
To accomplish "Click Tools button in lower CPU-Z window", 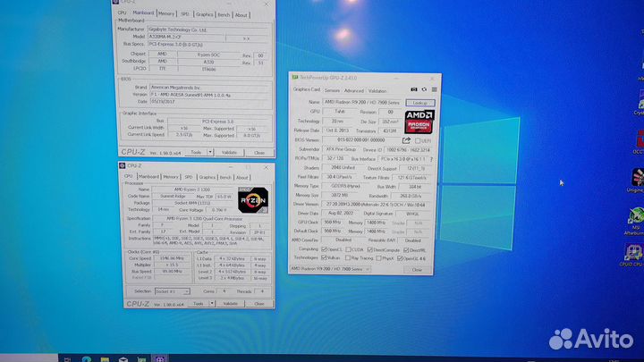I will pos(198,303).
